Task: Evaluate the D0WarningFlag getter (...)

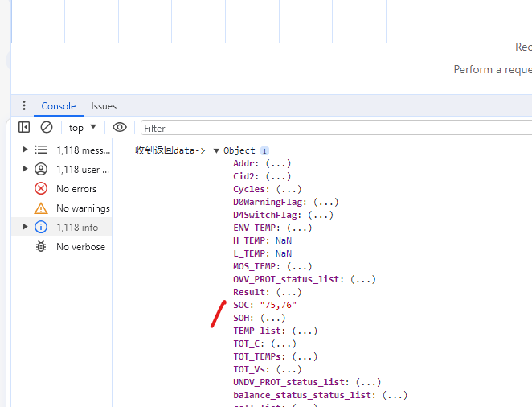Action: click(x=325, y=203)
